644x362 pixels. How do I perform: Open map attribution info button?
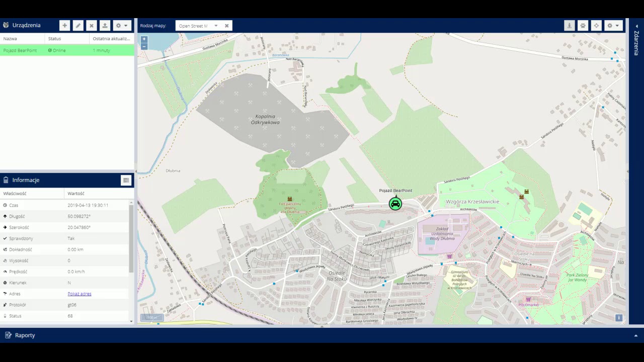[619, 318]
